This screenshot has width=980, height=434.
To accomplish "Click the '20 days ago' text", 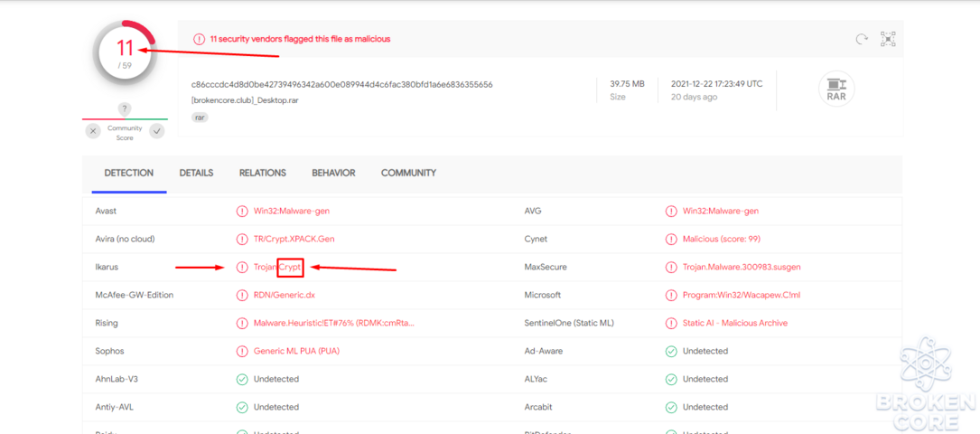I will pos(694,97).
